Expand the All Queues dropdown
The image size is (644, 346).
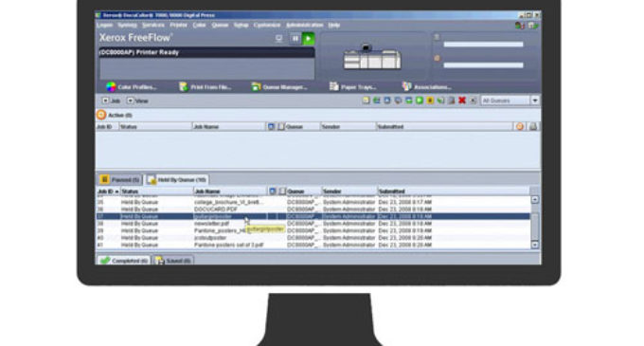pos(535,100)
